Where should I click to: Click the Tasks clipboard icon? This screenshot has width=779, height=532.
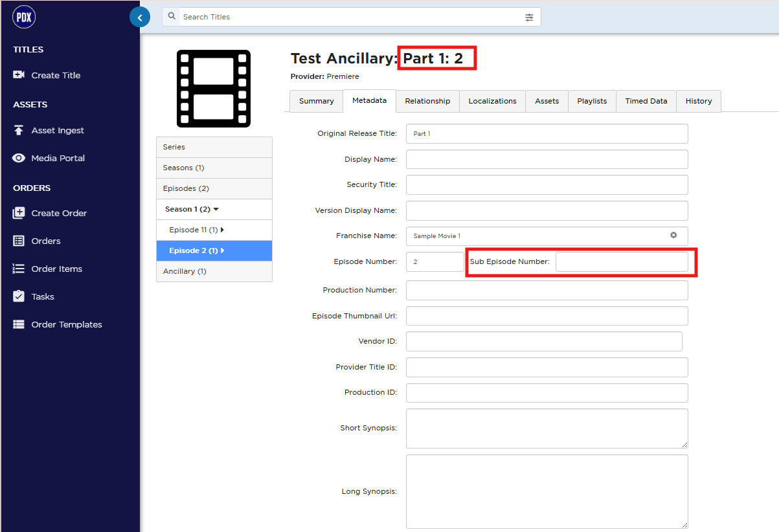[x=19, y=296]
